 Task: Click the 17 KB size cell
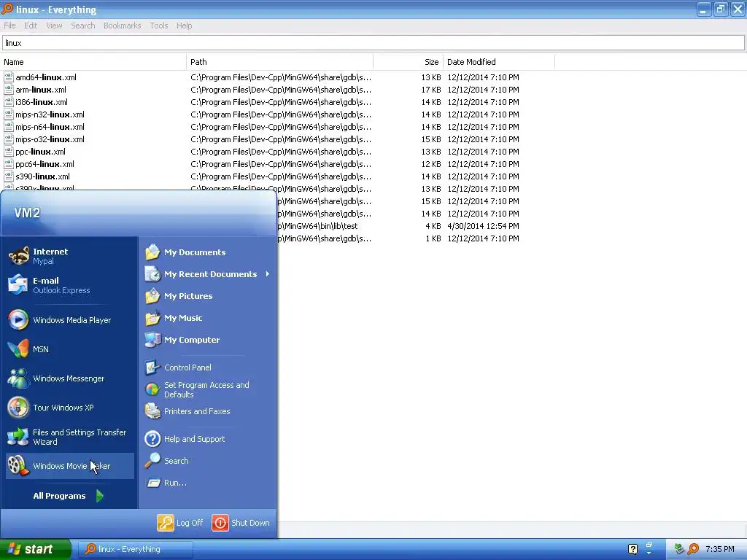[x=430, y=90]
